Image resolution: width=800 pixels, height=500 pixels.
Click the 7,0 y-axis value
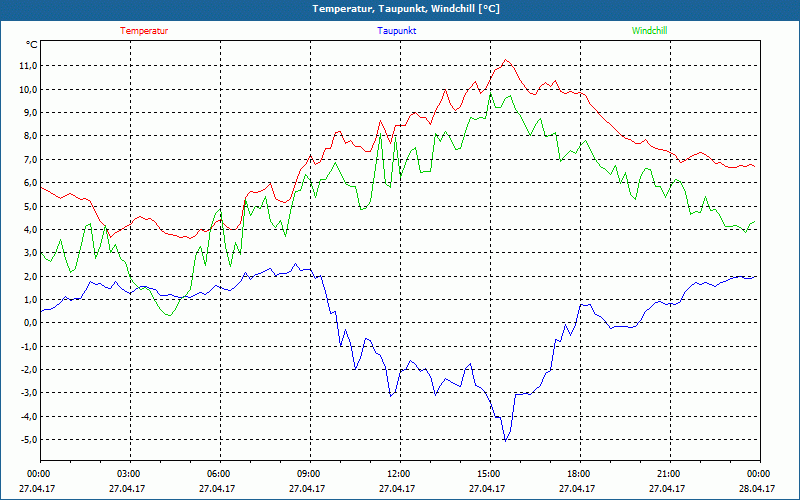29,159
